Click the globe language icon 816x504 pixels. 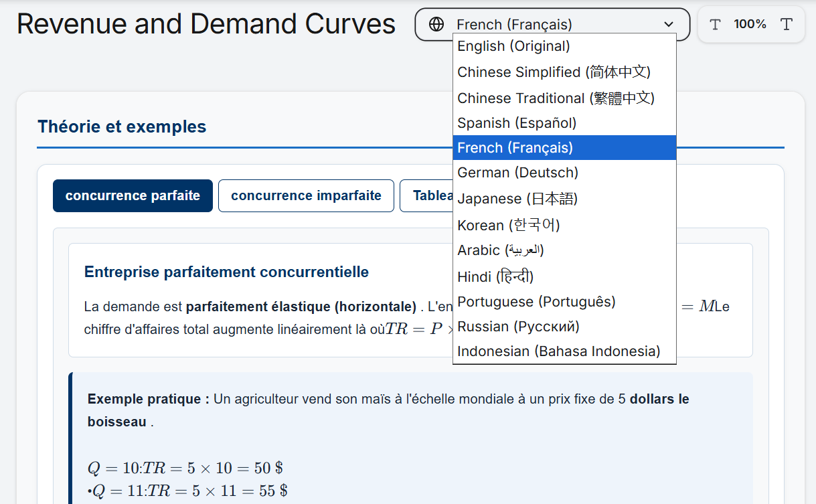pos(436,25)
